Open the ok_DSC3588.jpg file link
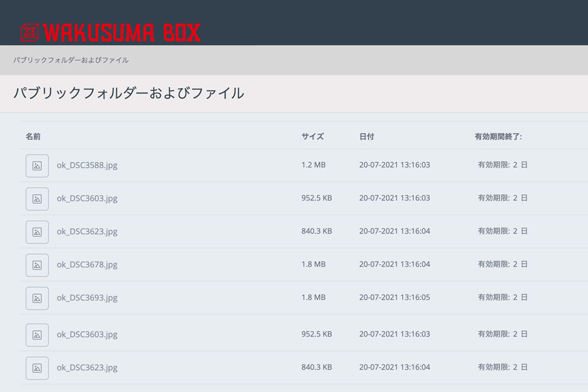Screen dimensions: 588x392 [x=87, y=165]
